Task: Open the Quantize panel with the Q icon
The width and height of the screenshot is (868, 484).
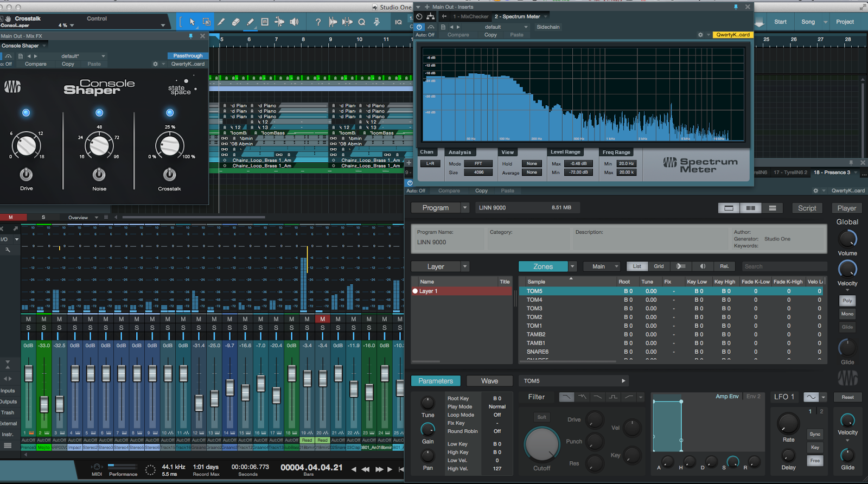Action: point(362,22)
